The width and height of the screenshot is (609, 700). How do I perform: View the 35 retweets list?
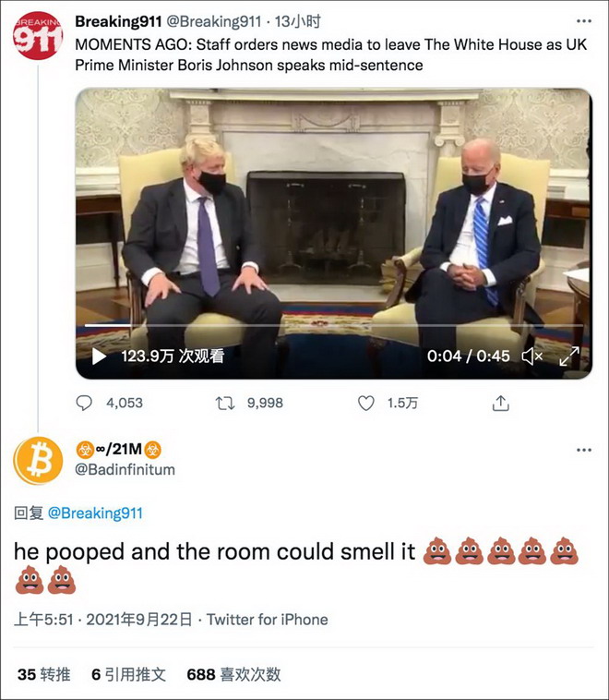tap(43, 674)
